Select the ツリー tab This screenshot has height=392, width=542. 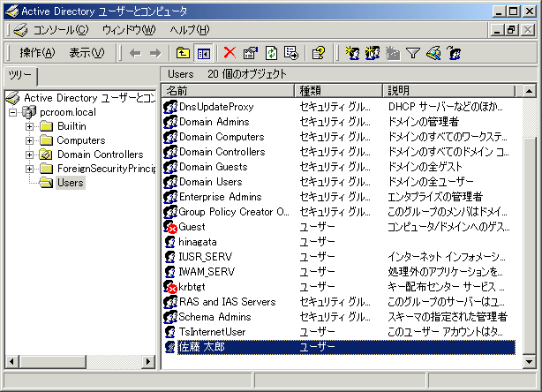20,75
